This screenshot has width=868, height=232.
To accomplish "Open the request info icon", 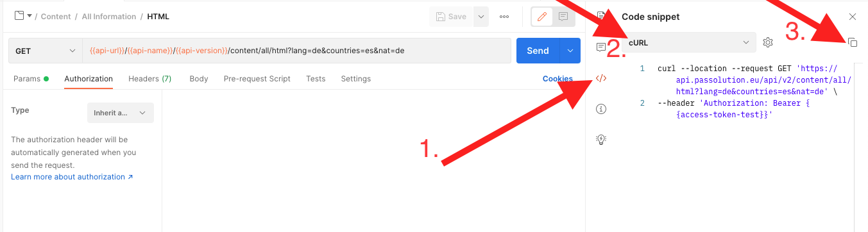I will (x=601, y=109).
